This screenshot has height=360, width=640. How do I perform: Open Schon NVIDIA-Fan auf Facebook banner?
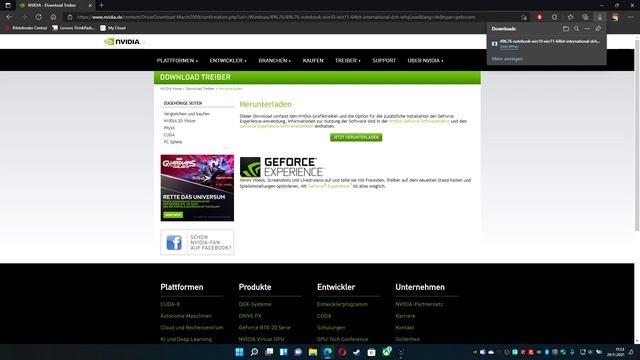pos(197,242)
